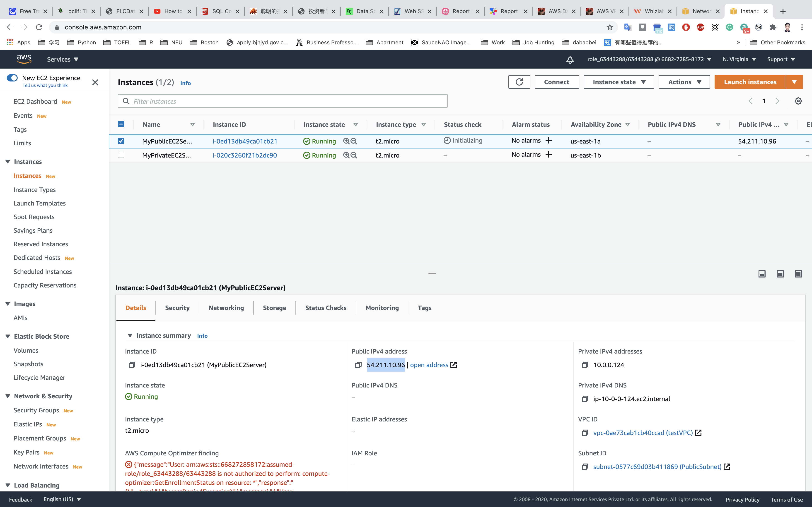Viewport: 812px width, 507px height.
Task: Toggle off the New EC2 Experience switch
Action: click(12, 78)
